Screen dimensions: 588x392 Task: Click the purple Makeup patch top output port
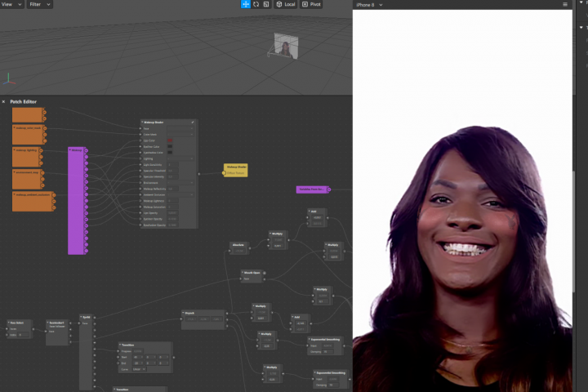pos(87,151)
